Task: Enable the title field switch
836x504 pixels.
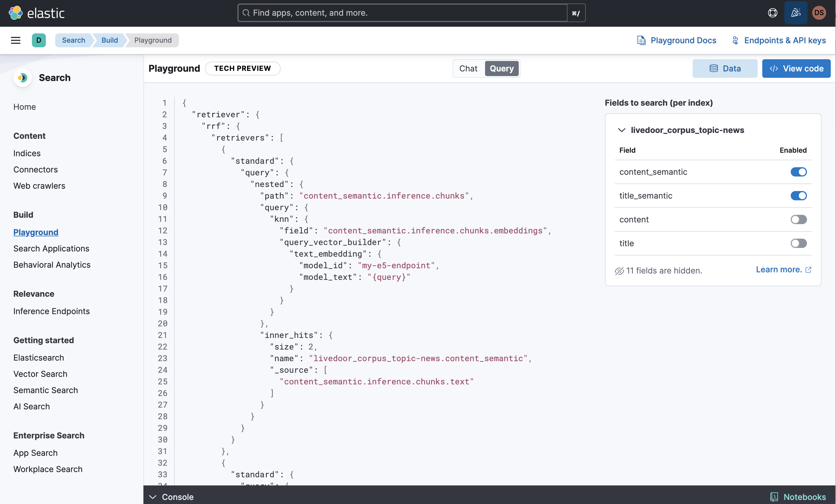Action: 798,243
